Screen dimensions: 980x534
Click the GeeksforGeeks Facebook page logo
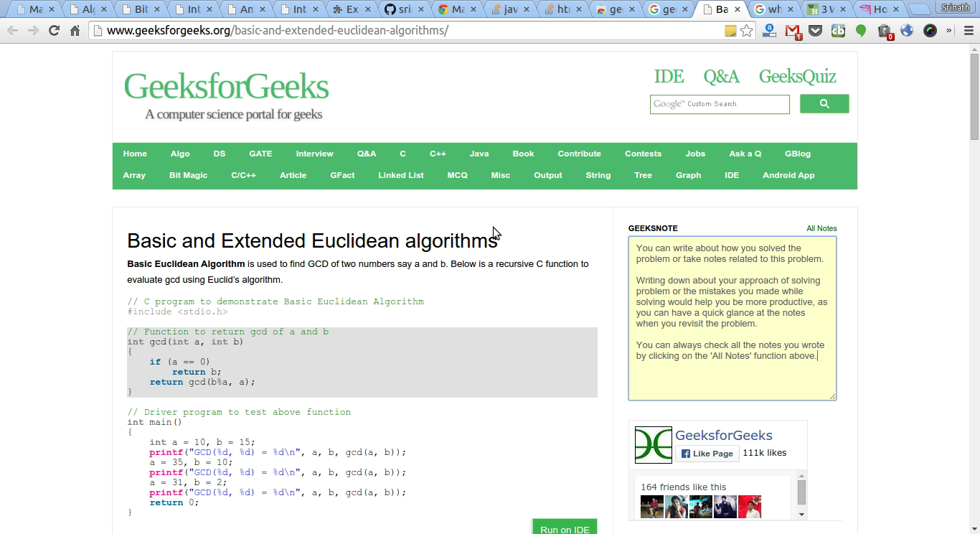click(x=653, y=445)
